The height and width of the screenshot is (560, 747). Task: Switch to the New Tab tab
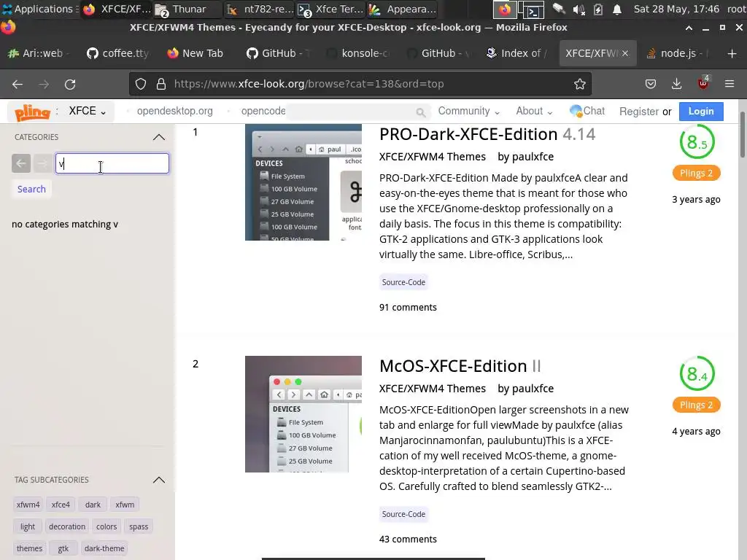click(x=196, y=53)
